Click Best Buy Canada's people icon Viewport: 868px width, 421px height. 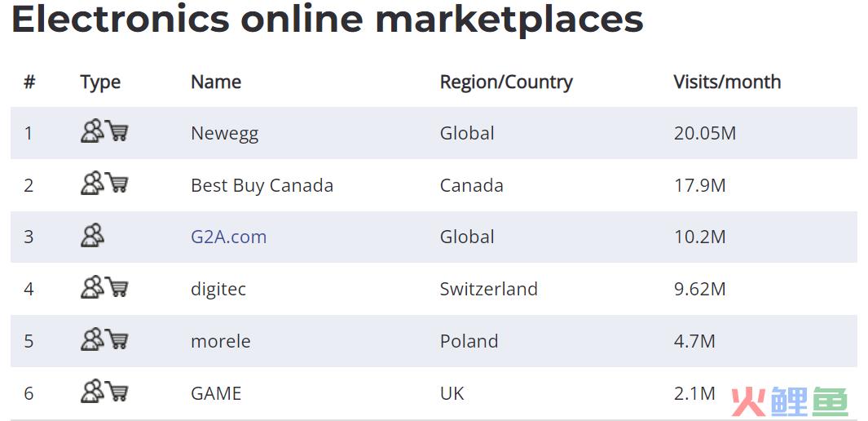point(92,183)
